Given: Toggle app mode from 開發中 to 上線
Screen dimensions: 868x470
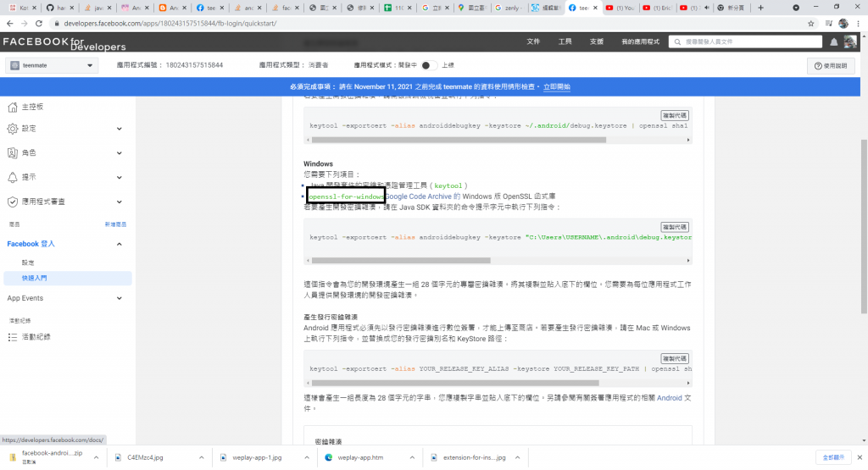Looking at the screenshot, I should click(429, 65).
